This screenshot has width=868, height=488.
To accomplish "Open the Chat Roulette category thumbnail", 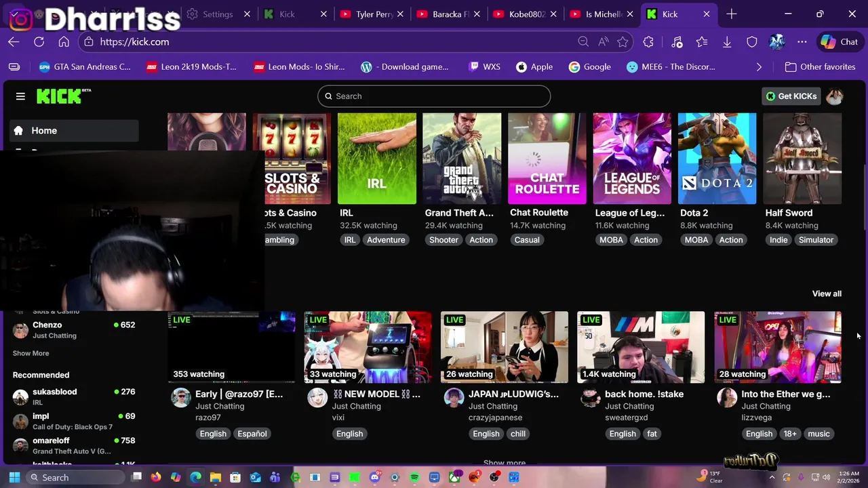I will tap(547, 159).
